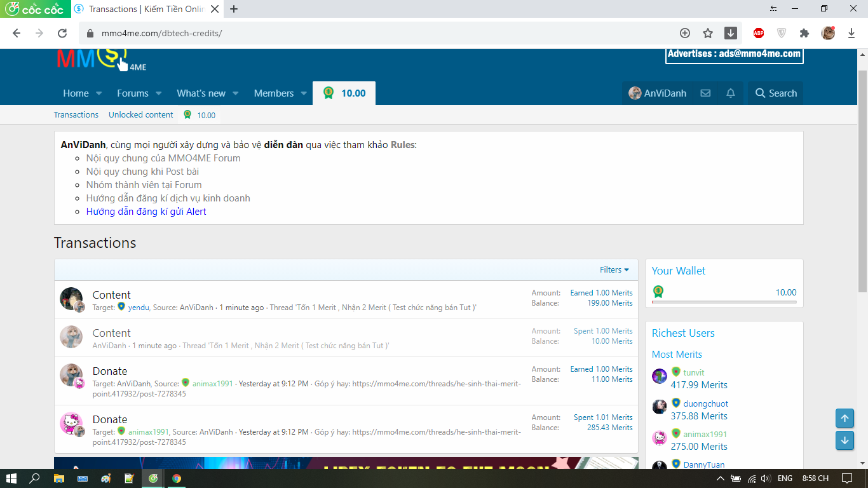Select the 10.00 credits navigation tab
The height and width of the screenshot is (488, 868).
[x=344, y=93]
